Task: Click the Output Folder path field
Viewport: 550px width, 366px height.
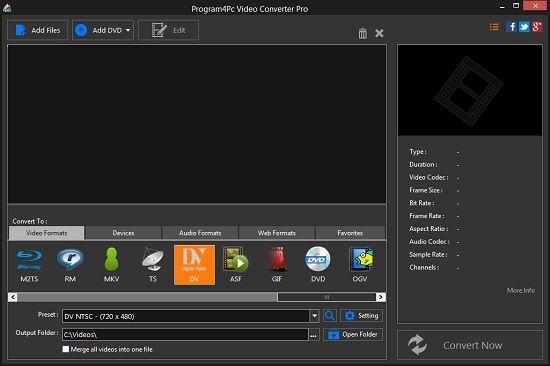Action: click(185, 335)
